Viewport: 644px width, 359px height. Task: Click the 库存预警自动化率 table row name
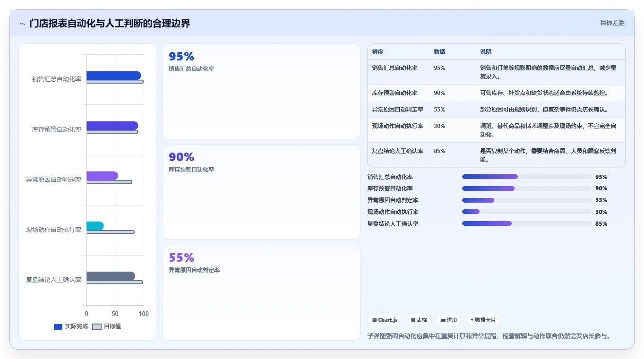(x=395, y=93)
